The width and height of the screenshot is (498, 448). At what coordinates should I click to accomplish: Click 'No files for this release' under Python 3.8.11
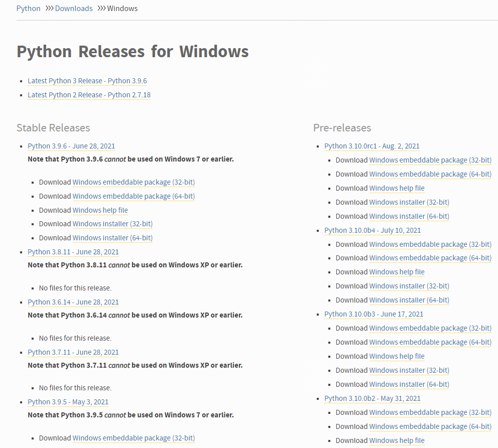pos(75,288)
